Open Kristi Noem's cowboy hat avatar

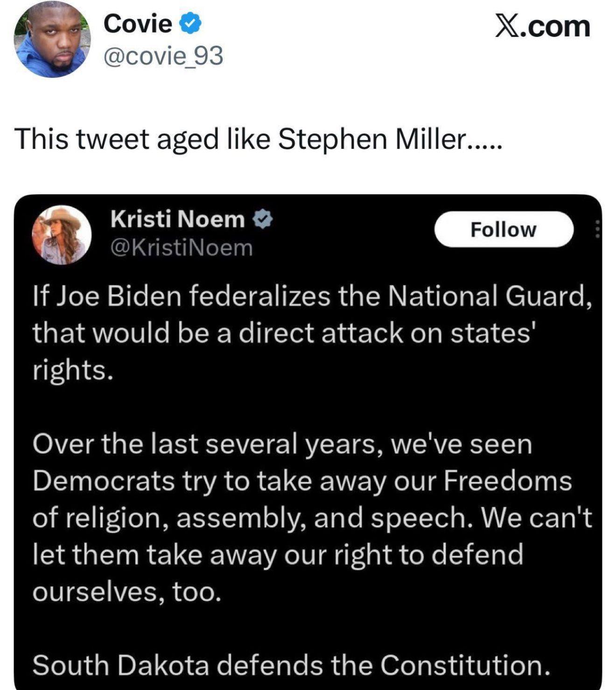61,235
